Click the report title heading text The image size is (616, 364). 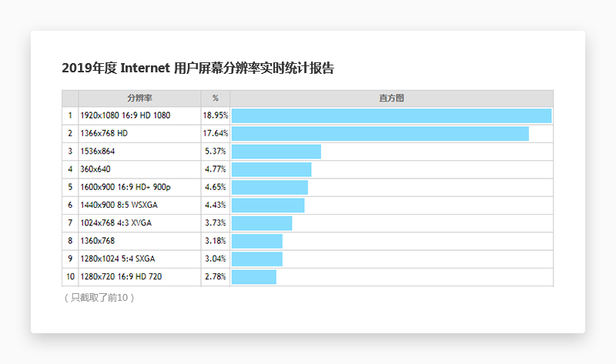(198, 68)
